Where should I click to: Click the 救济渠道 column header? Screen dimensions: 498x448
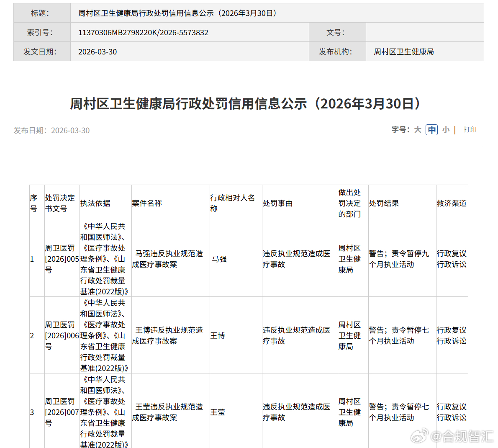[x=452, y=203]
